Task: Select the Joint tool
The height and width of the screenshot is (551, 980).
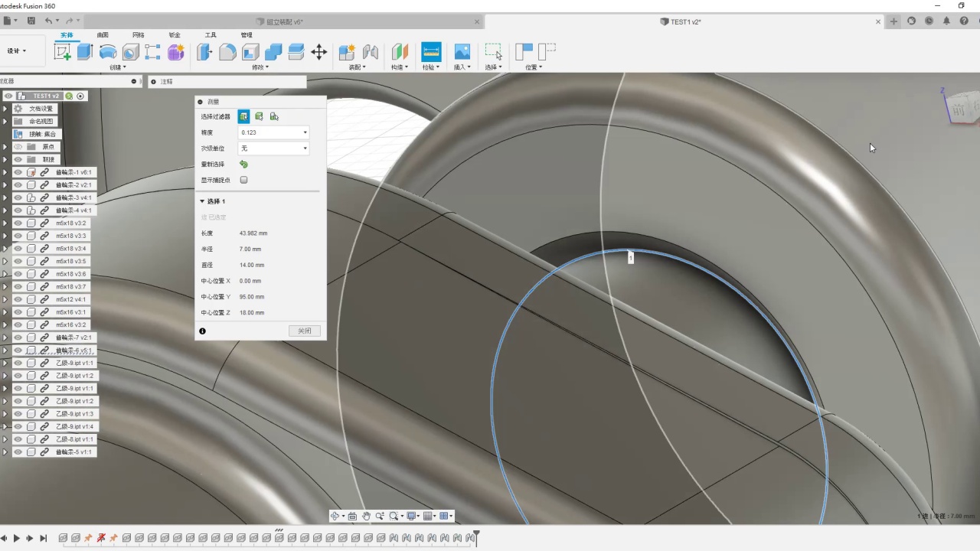Action: pos(371,52)
